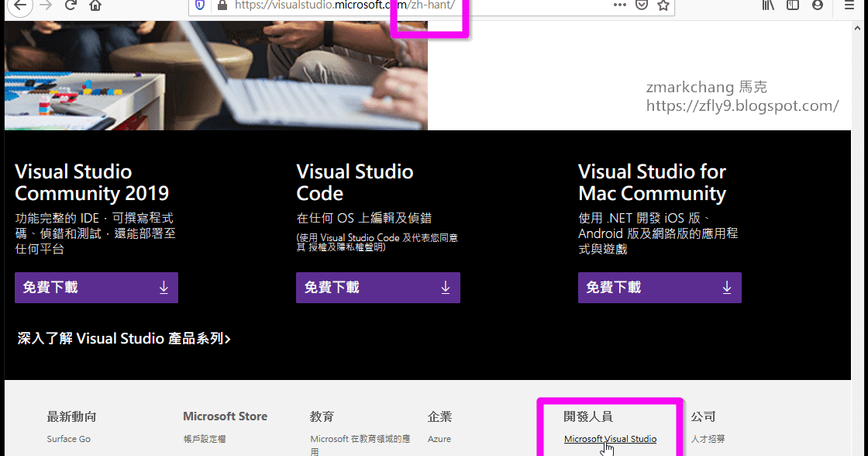Viewport: 868px width, 456px height.
Task: Click the 企業 footer heading
Action: (439, 416)
